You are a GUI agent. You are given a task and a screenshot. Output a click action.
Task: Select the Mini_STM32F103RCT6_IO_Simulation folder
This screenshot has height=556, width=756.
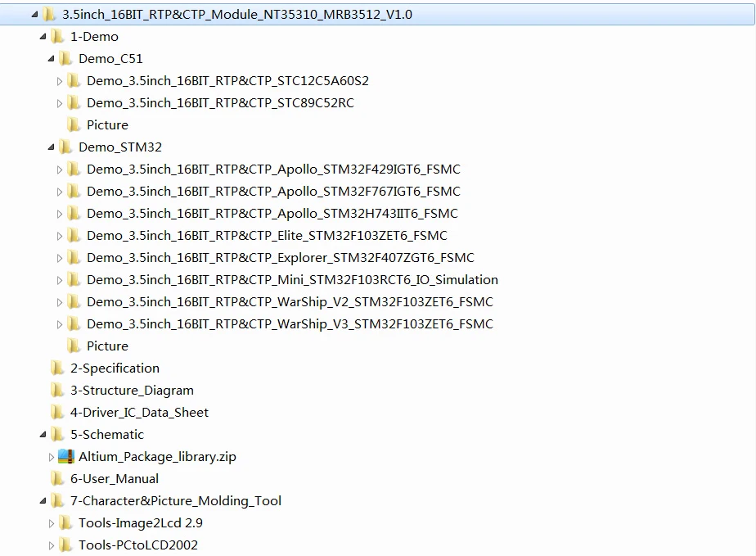(292, 280)
